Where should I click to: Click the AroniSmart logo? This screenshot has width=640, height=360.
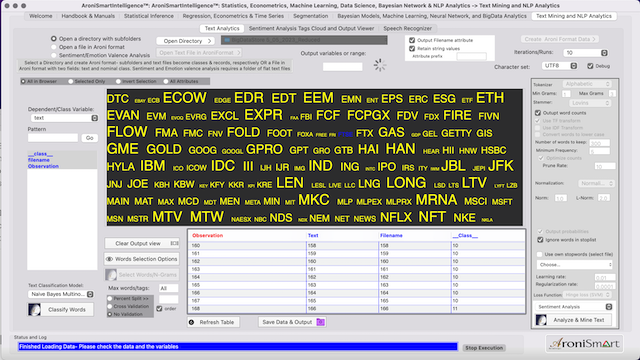pos(584,343)
